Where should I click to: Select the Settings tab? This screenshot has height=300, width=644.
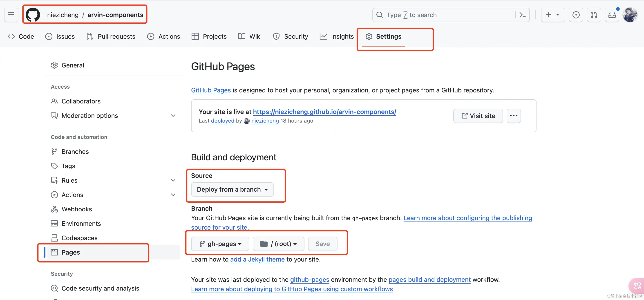pyautogui.click(x=383, y=36)
